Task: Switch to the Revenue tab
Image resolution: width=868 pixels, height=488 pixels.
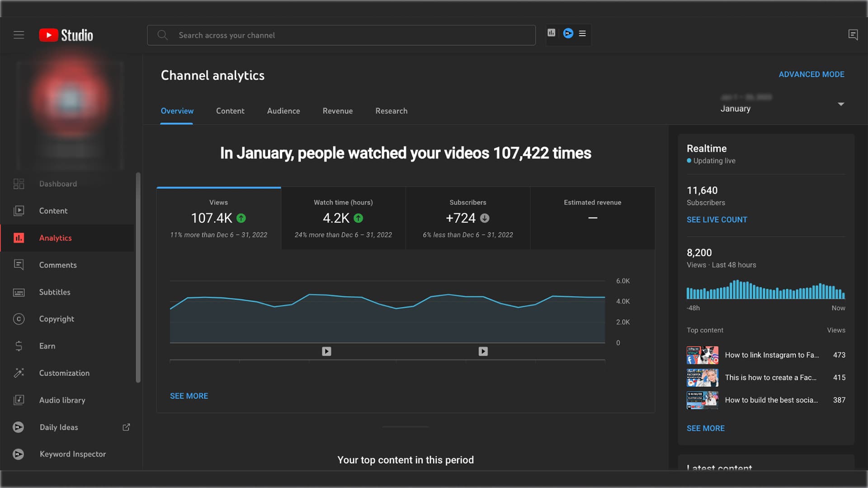Action: (x=337, y=111)
